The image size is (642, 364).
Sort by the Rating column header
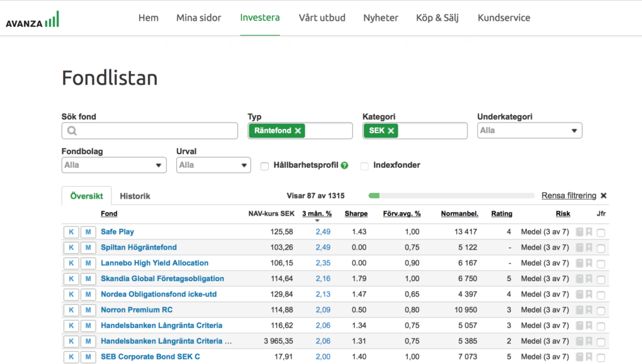(x=502, y=214)
